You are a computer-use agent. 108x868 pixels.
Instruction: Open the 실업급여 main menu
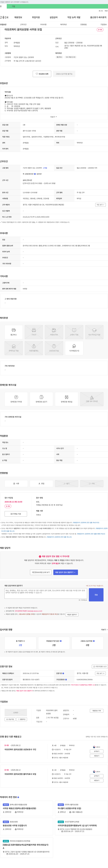click(54, 17)
